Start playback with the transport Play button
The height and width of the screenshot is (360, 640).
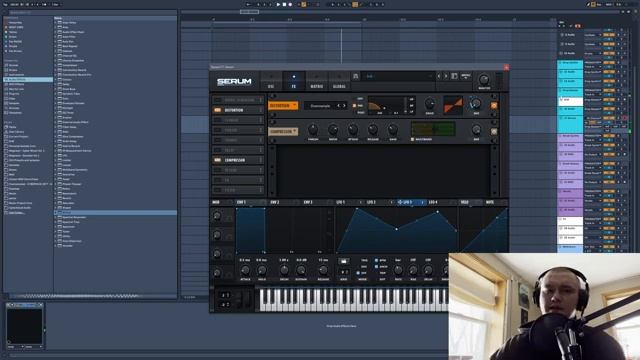click(278, 4)
